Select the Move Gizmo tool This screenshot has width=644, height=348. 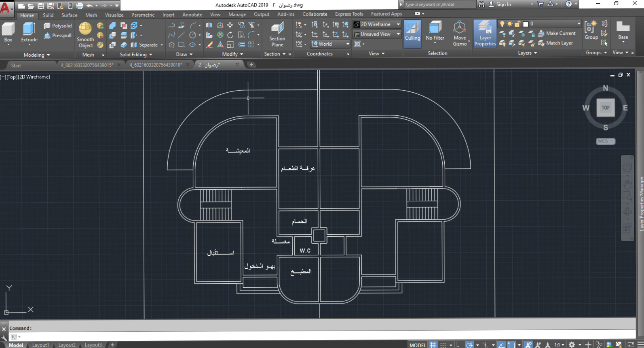coord(460,33)
